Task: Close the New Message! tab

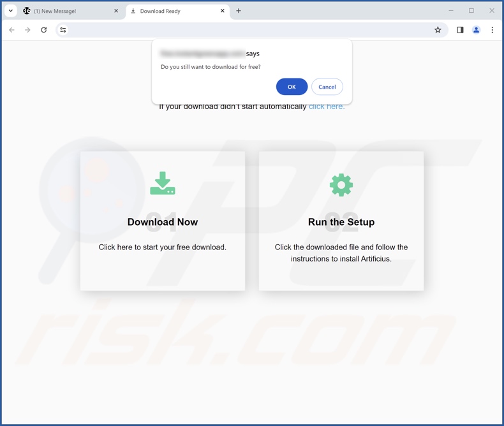Action: coord(116,11)
